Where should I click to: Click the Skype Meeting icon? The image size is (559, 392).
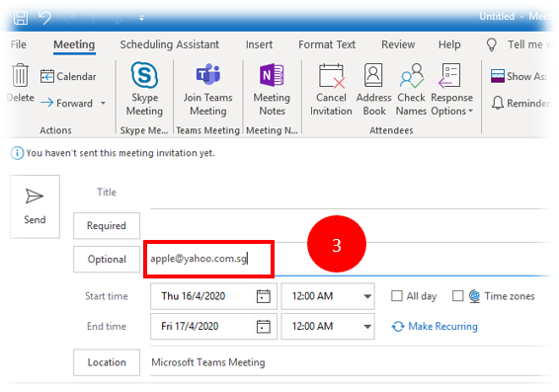tap(144, 75)
